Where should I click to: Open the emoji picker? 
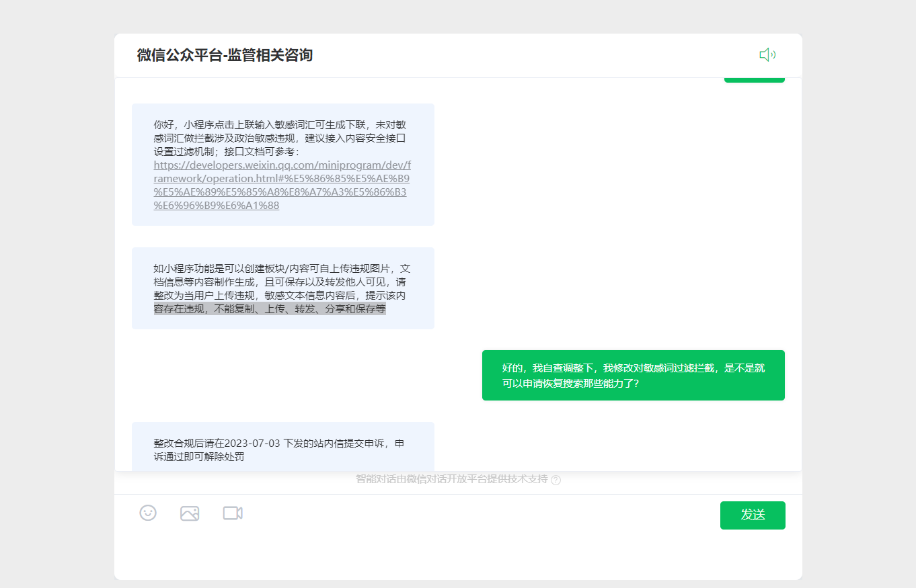pyautogui.click(x=148, y=513)
